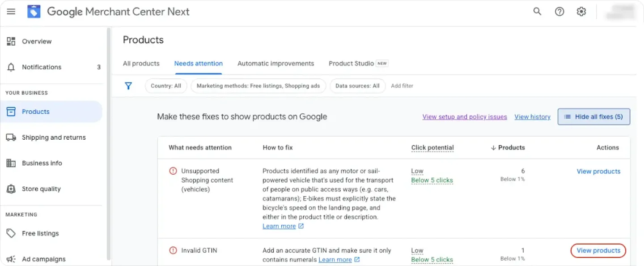Click Hide all fixes (5) button

tap(594, 116)
